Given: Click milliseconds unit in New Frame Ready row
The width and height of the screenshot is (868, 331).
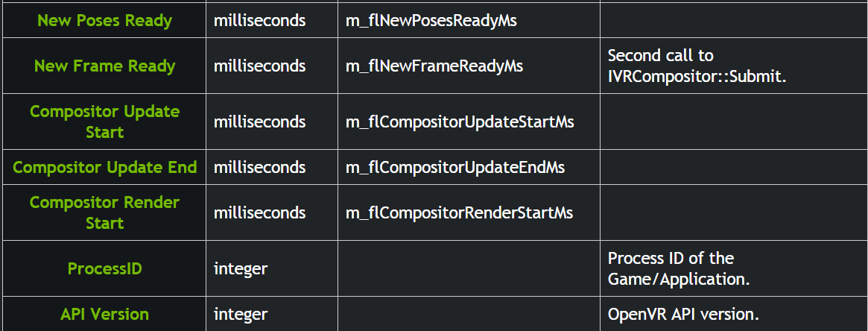Looking at the screenshot, I should [x=259, y=66].
